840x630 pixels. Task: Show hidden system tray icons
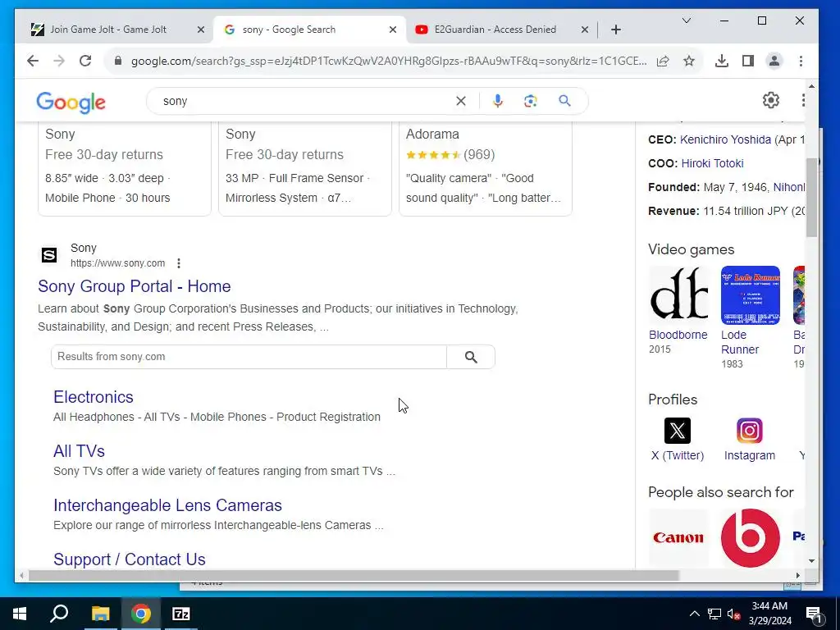point(694,614)
